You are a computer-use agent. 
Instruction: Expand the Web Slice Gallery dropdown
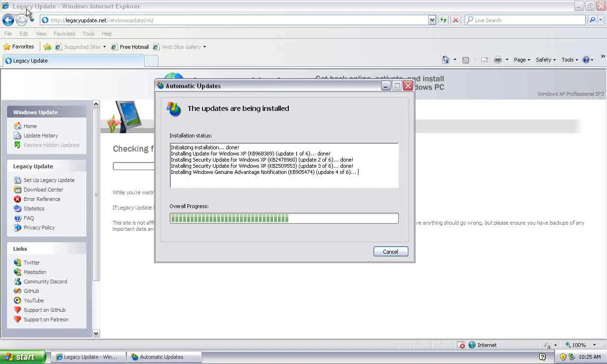(204, 47)
